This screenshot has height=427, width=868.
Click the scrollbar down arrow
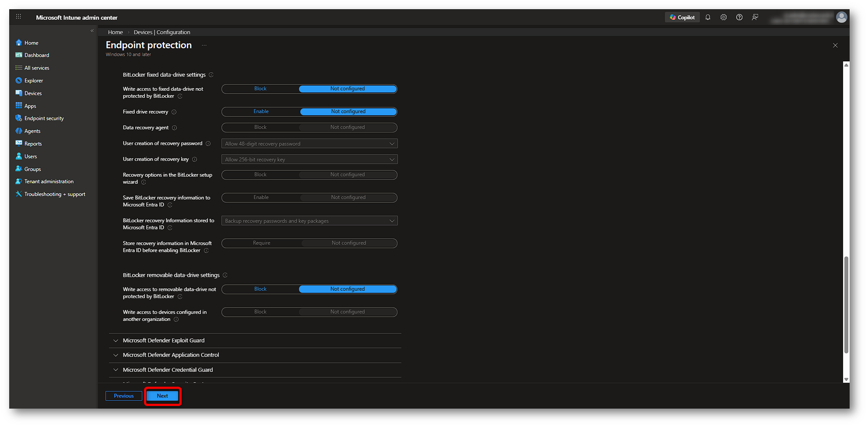[x=846, y=380]
